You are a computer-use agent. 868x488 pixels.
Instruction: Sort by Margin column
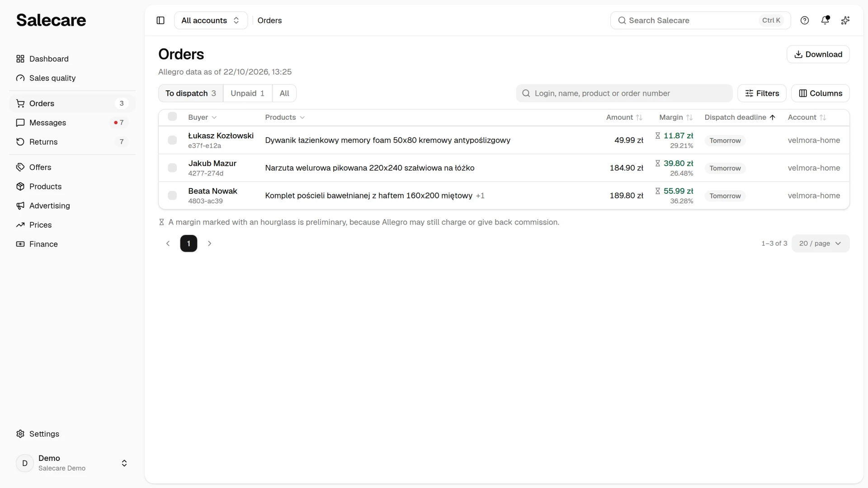[676, 117]
